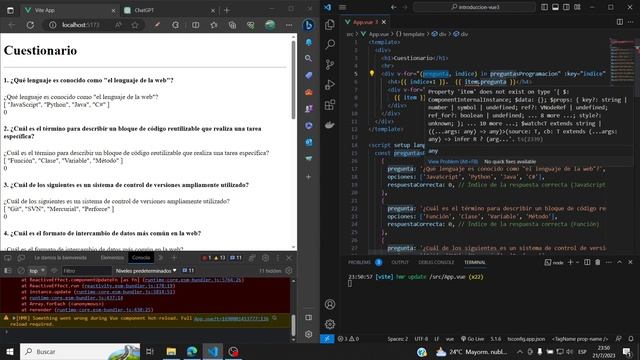Open VS Code notifications bell
The image size is (640, 360).
631,339
